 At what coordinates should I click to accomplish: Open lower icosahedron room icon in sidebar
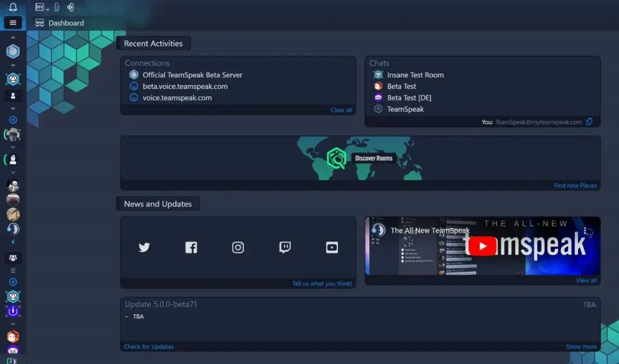[13, 297]
